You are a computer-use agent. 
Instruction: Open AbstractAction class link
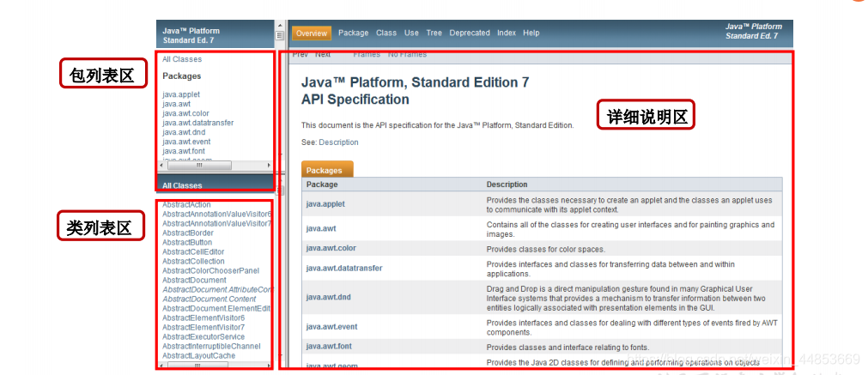point(186,204)
